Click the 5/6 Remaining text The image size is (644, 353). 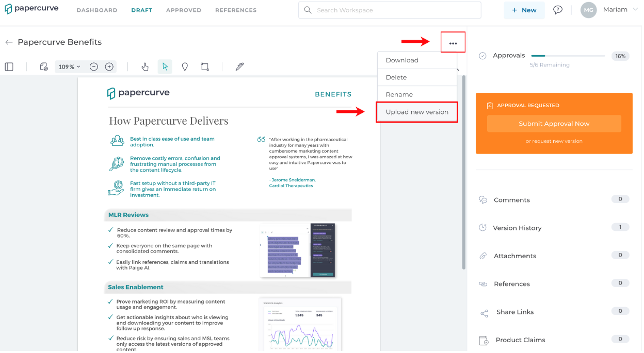click(x=550, y=65)
